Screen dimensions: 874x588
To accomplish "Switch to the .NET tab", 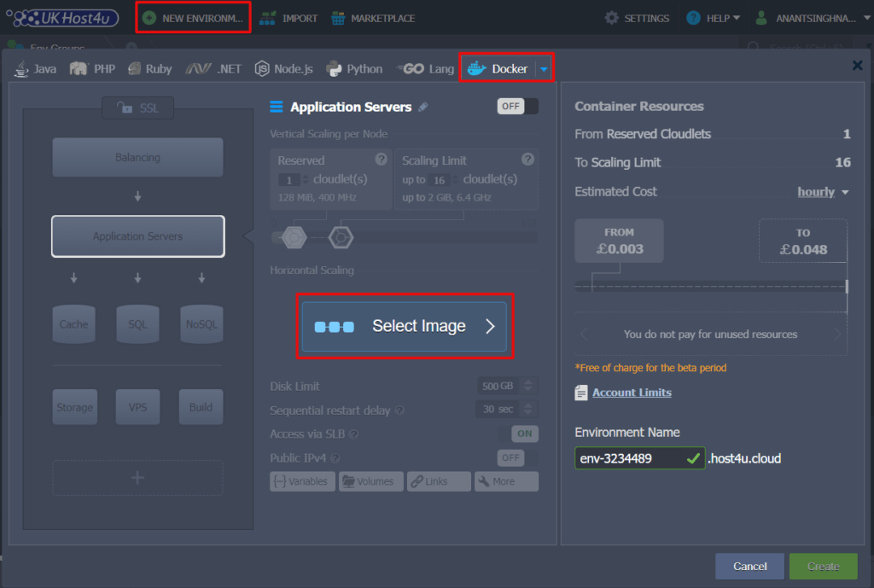I will pos(213,68).
